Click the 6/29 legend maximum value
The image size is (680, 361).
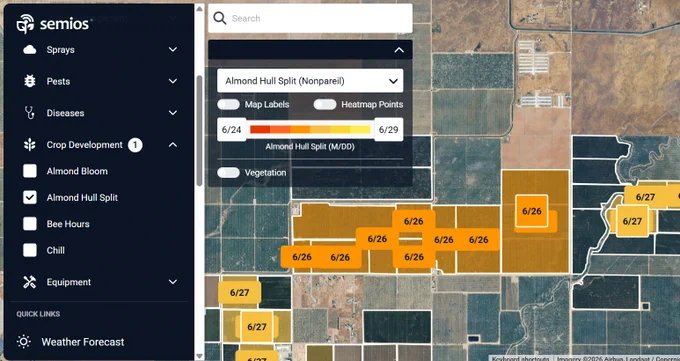tap(389, 130)
